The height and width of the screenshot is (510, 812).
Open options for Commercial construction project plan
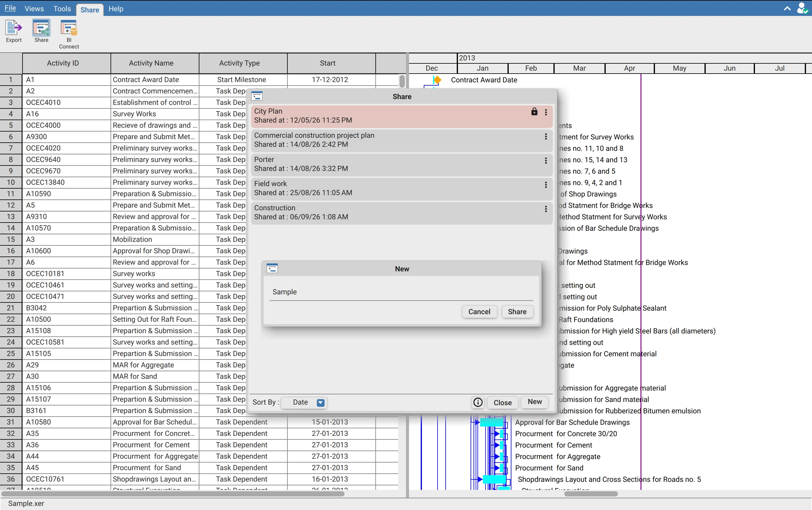point(546,137)
